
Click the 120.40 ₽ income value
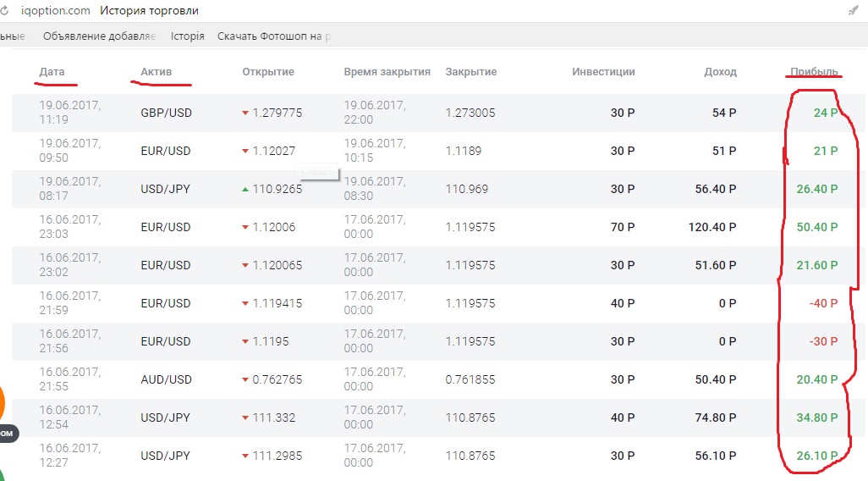[x=712, y=227]
